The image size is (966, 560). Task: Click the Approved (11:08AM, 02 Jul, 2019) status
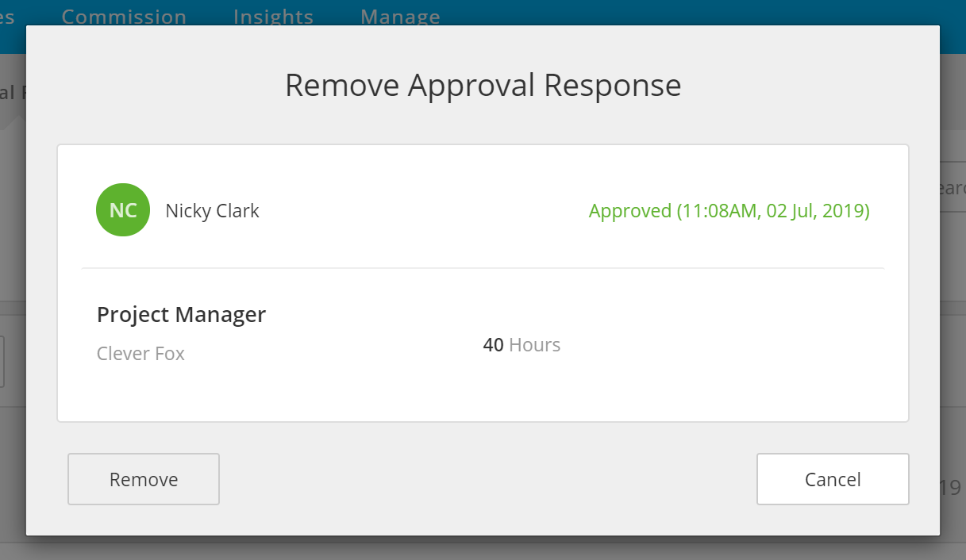pos(729,211)
